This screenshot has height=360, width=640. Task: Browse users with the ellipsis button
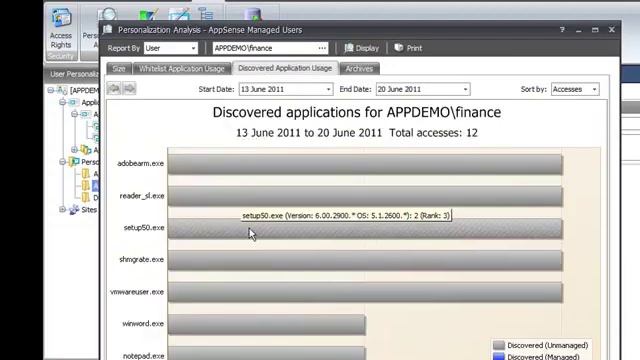tap(322, 48)
